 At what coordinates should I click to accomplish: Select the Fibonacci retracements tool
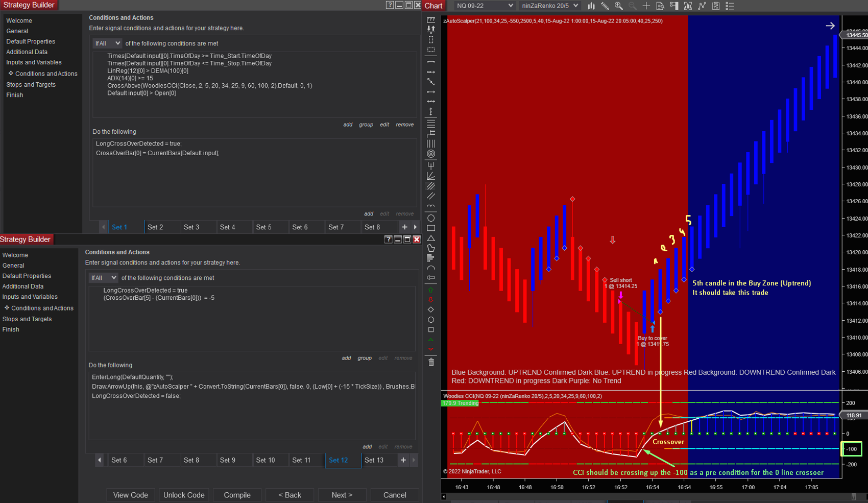click(x=431, y=124)
